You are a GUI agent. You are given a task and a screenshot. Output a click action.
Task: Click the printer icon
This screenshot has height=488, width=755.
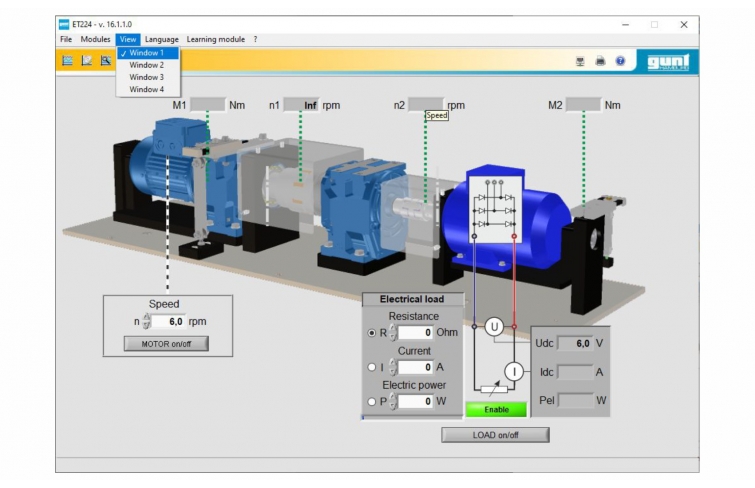click(x=600, y=61)
